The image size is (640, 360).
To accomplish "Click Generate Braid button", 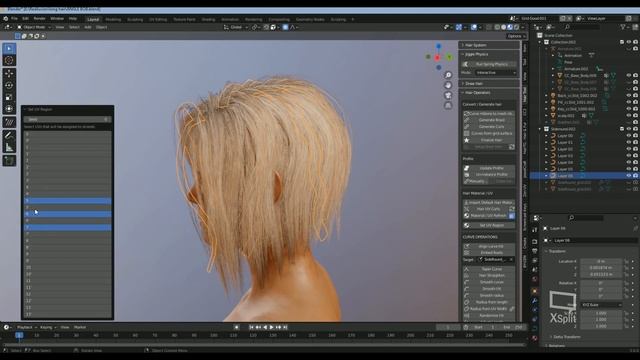I will 489,120.
